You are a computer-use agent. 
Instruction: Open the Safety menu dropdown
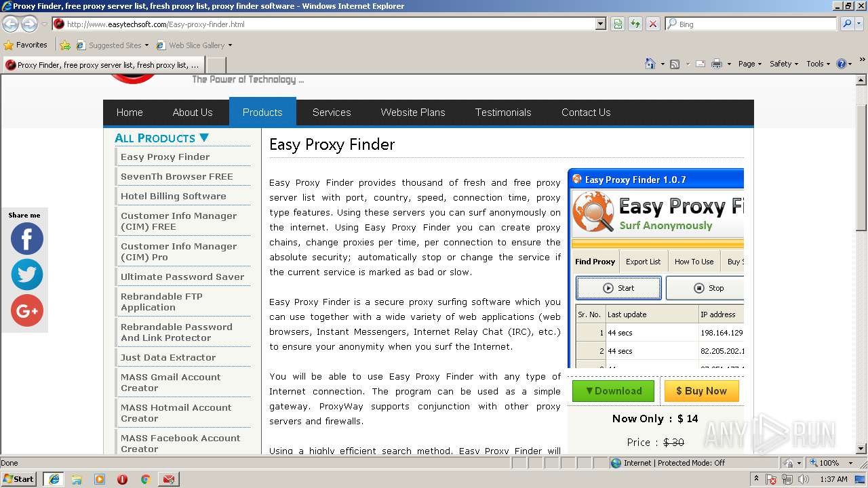[785, 64]
